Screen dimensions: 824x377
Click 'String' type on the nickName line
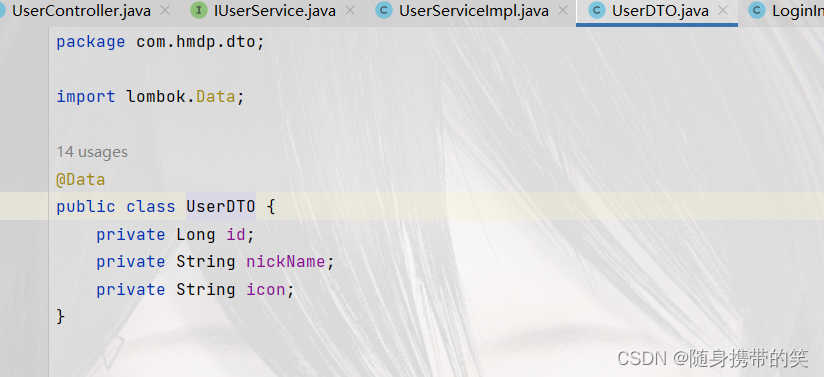205,262
